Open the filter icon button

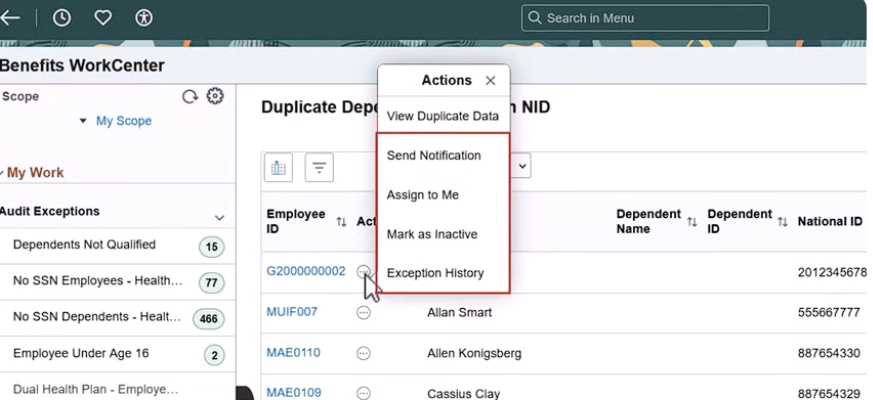(319, 168)
